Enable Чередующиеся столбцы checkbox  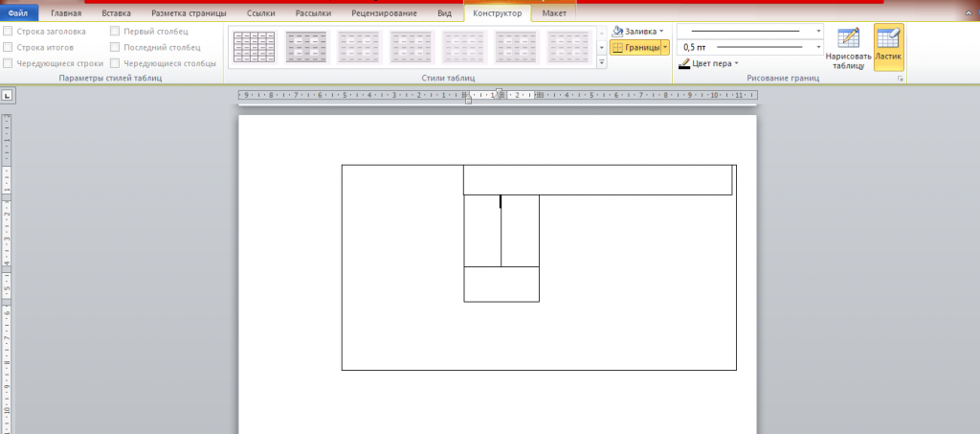(115, 63)
